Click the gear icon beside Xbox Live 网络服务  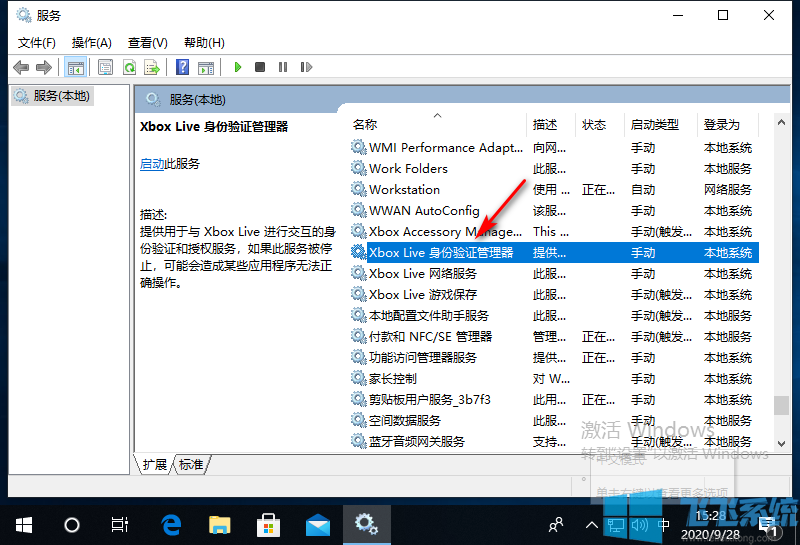point(359,274)
